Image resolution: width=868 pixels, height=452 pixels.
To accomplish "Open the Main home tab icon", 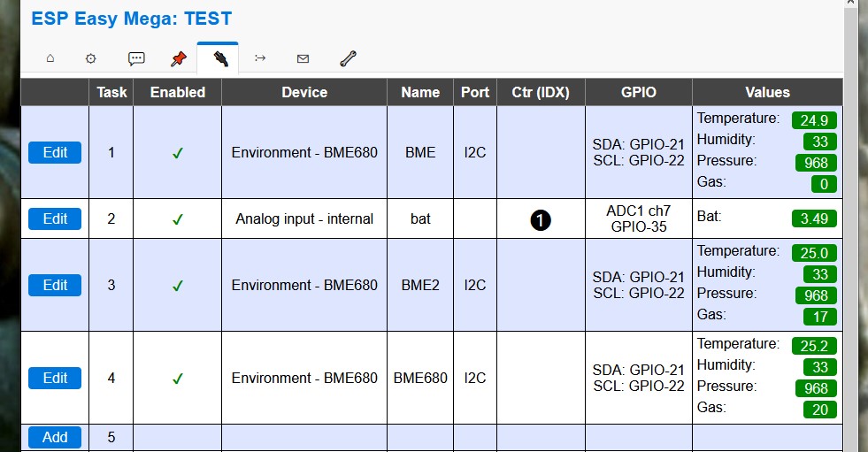I will (x=50, y=58).
